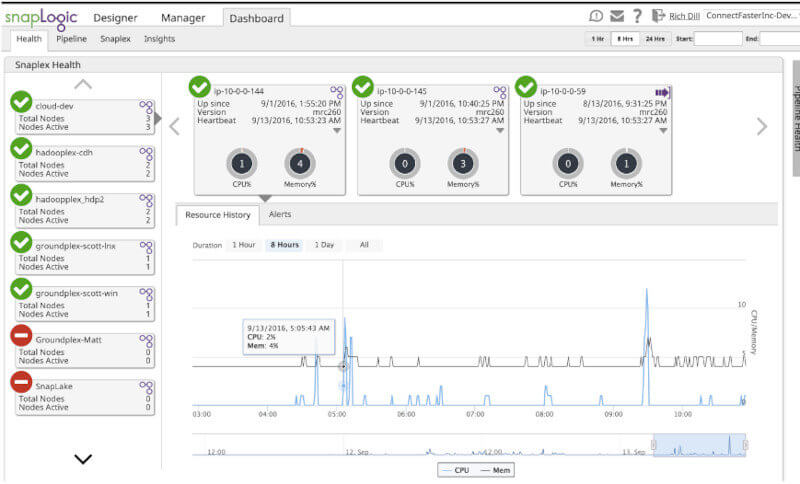Expand details arrow on ip-10-0-0-145 card

500,130
